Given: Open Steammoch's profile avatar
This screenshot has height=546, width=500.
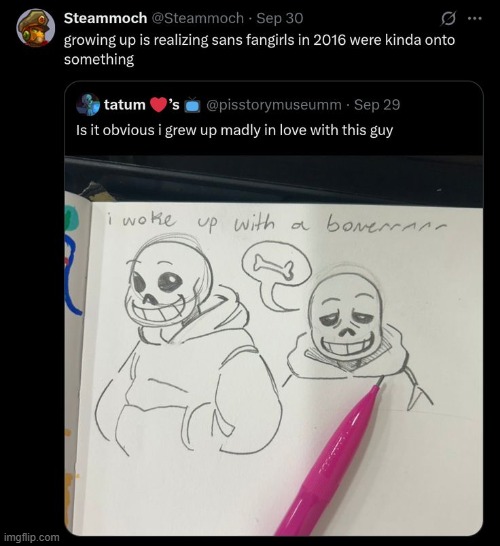Looking at the screenshot, I should (x=36, y=28).
